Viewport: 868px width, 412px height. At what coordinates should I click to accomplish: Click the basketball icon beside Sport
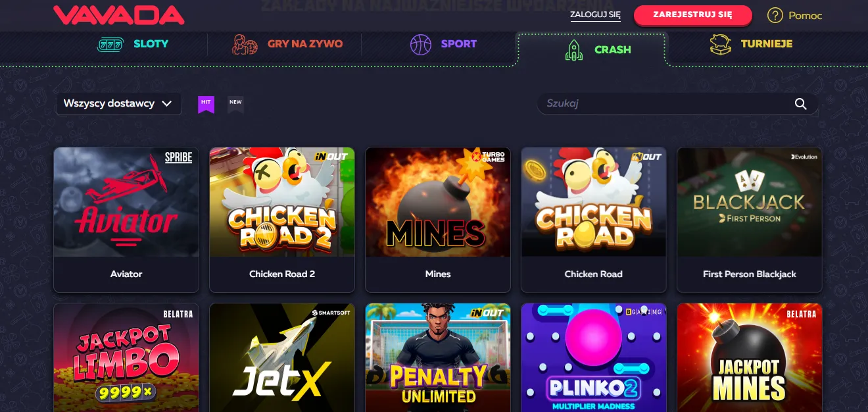(x=420, y=44)
